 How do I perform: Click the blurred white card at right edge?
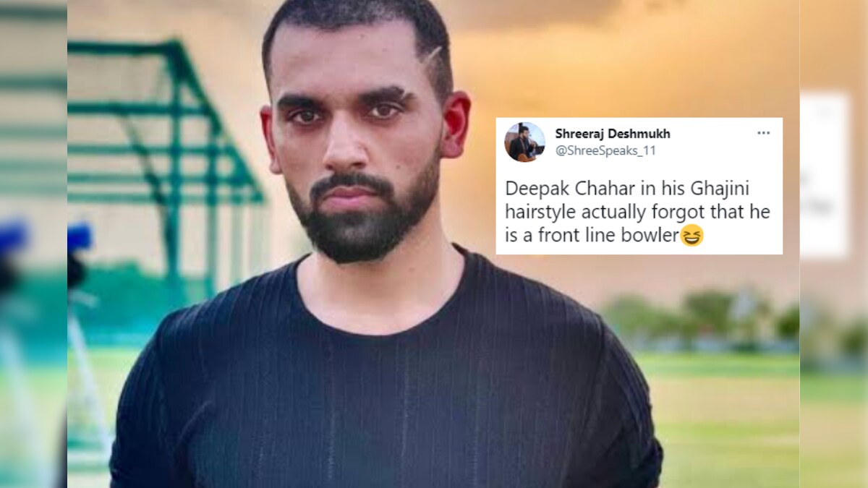(x=824, y=174)
